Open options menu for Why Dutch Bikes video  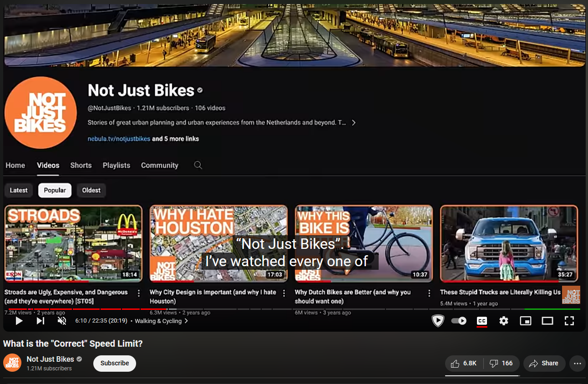pos(429,293)
